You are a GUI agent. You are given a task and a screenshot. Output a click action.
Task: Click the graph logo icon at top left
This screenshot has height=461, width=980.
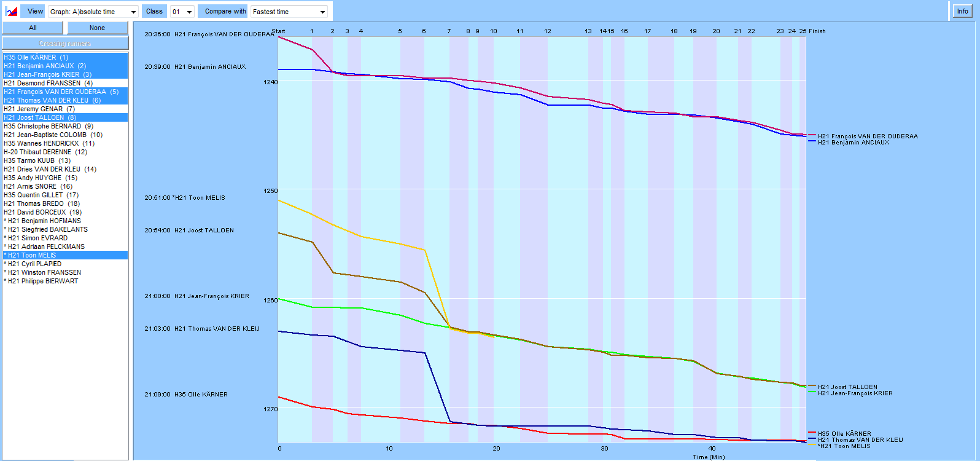tap(11, 11)
